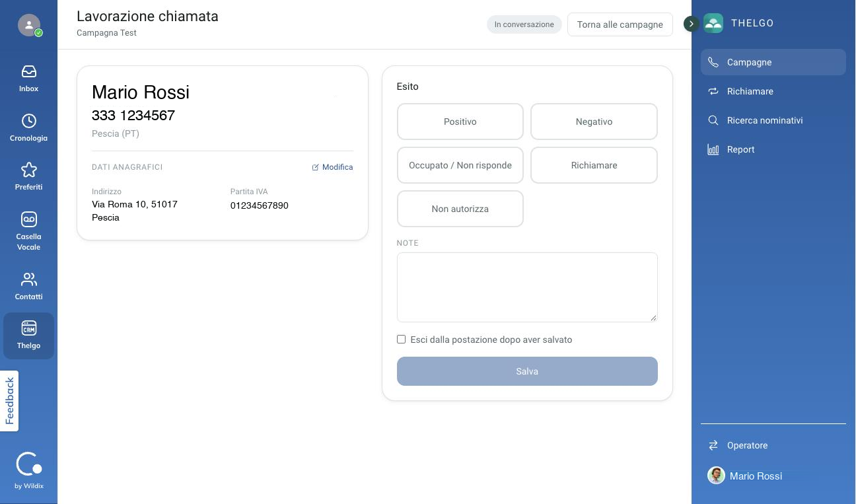The image size is (856, 504).
Task: Click the Ricerca nominativi magnifier icon
Action: tap(713, 120)
